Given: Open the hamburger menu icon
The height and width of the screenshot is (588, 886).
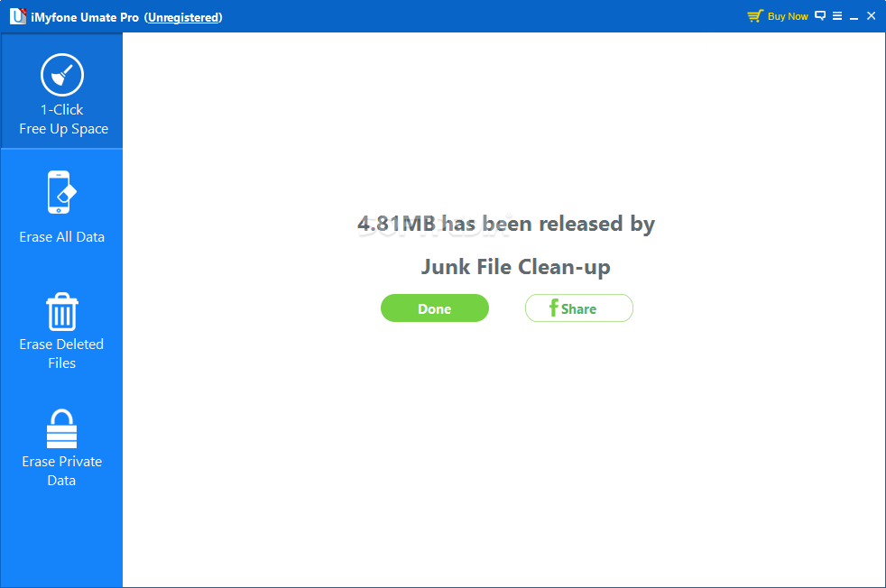Looking at the screenshot, I should click(837, 16).
